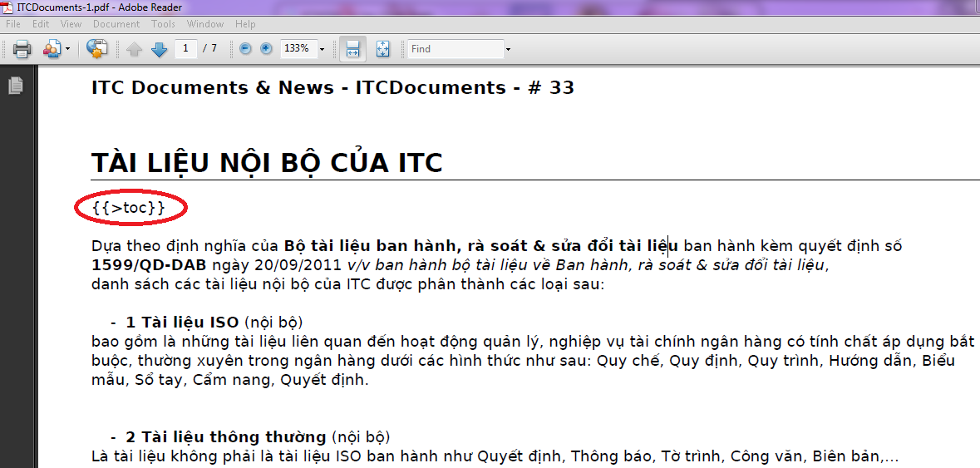Click the Find search box
The height and width of the screenshot is (468, 980).
tap(456, 49)
